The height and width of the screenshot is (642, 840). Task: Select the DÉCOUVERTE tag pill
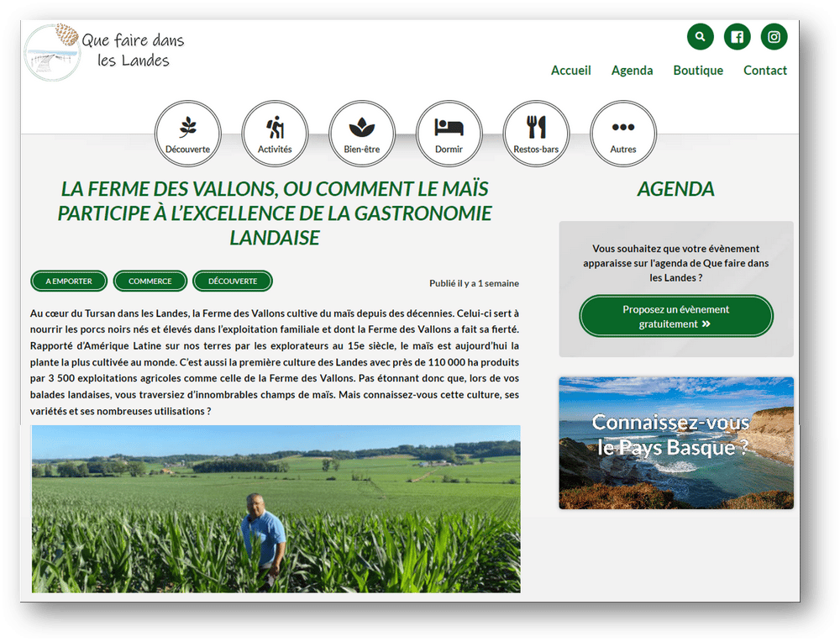click(x=233, y=281)
